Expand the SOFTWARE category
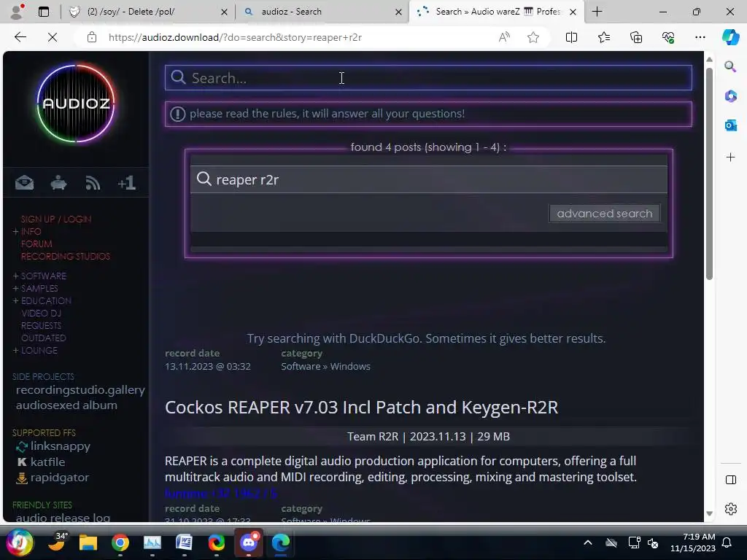Image resolution: width=747 pixels, height=560 pixels. point(39,276)
